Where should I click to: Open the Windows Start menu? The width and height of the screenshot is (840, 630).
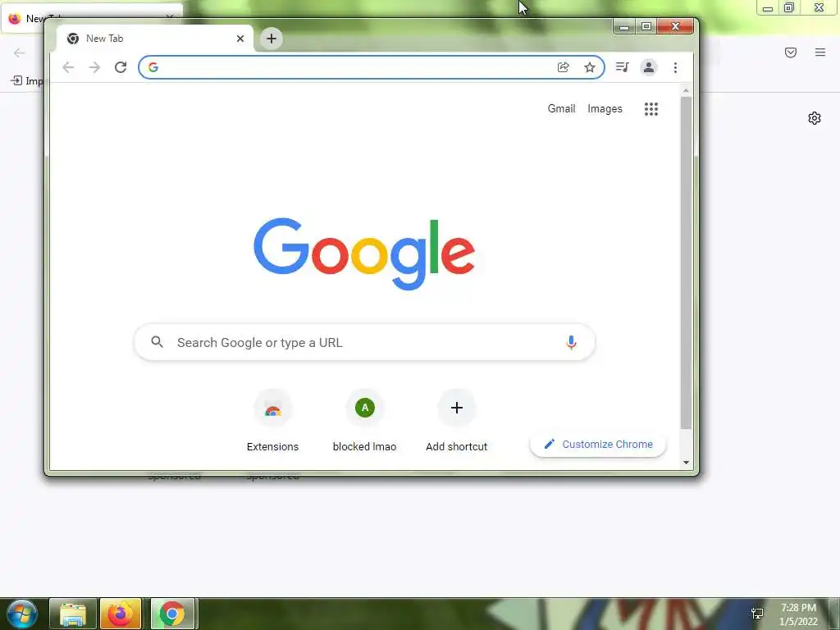coord(21,614)
